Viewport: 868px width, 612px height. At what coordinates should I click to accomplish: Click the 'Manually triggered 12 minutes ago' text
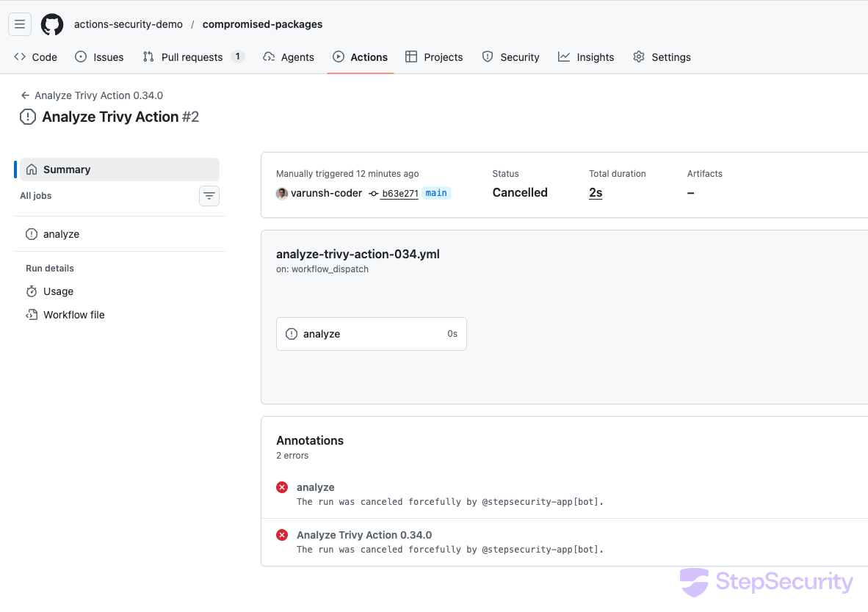pyautogui.click(x=347, y=174)
